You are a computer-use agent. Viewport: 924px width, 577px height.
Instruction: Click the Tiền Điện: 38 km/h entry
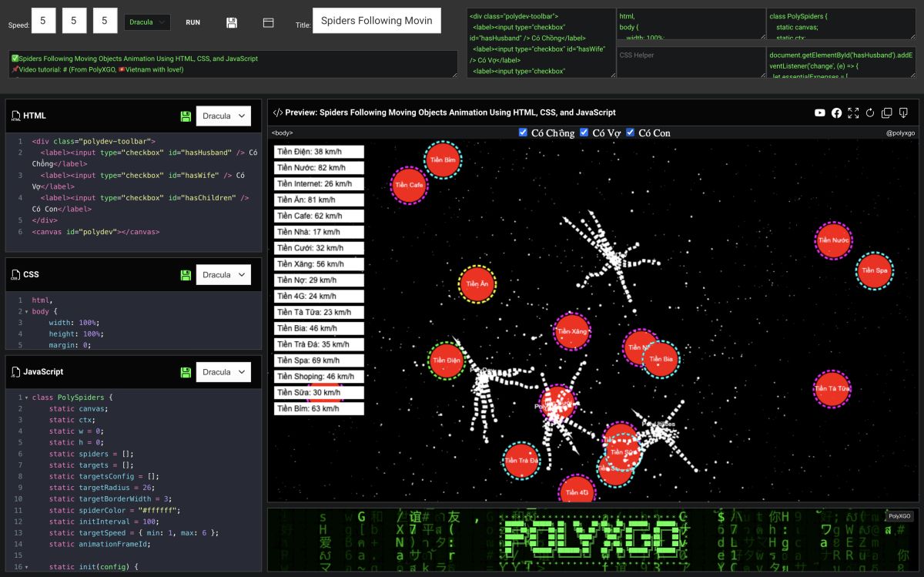319,152
